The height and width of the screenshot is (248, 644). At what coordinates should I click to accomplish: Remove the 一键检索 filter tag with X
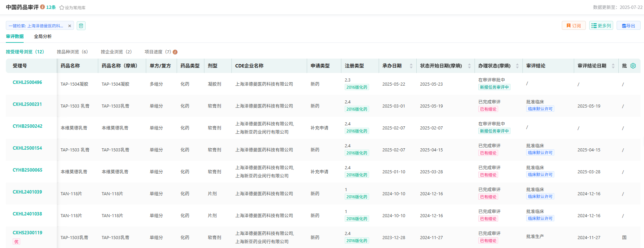point(70,26)
